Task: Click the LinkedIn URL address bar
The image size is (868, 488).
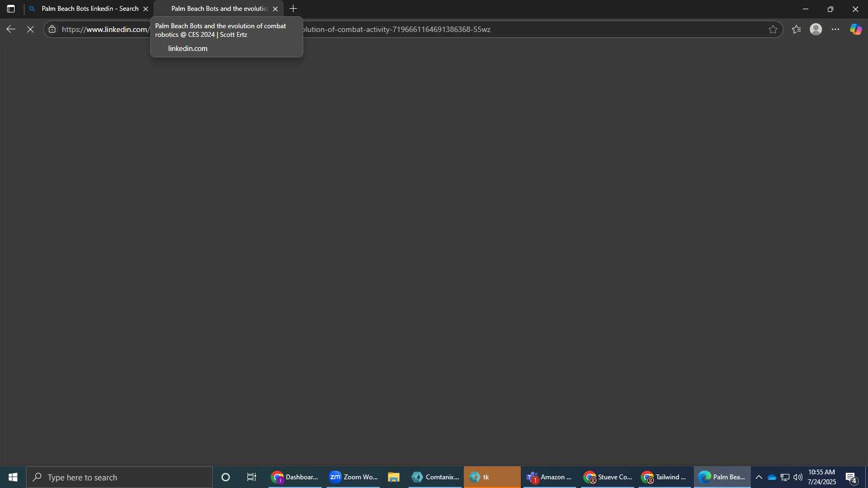Action: coord(412,29)
